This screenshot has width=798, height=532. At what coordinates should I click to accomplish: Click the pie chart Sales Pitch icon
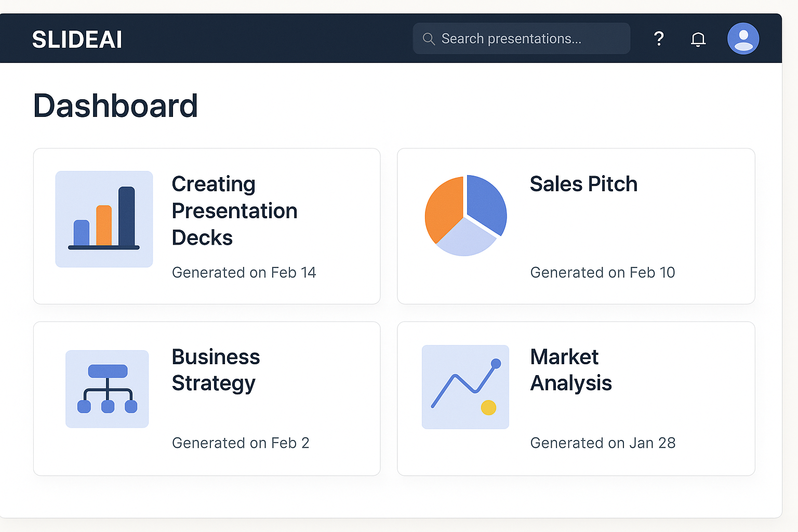pyautogui.click(x=465, y=216)
